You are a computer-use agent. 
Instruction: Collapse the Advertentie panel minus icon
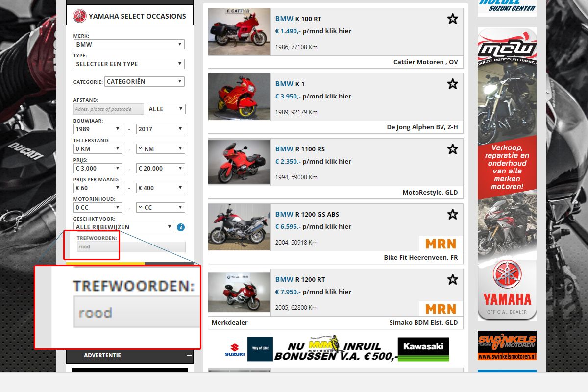point(189,356)
